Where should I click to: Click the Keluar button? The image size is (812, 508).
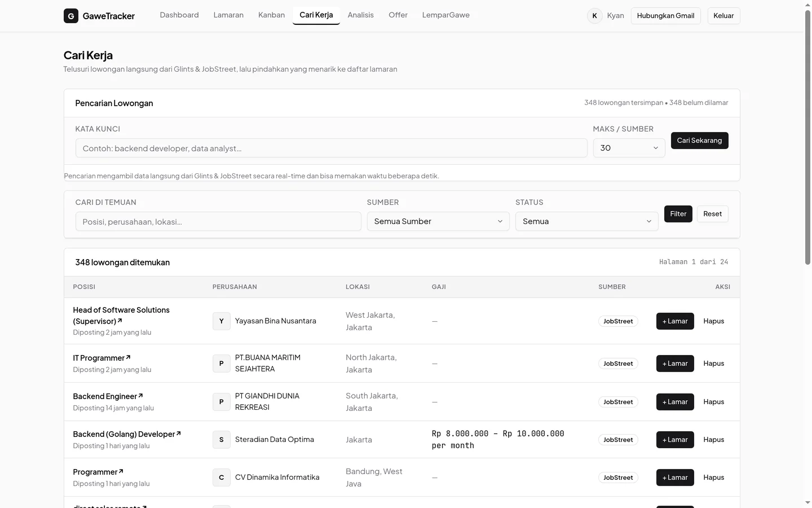tap(723, 16)
